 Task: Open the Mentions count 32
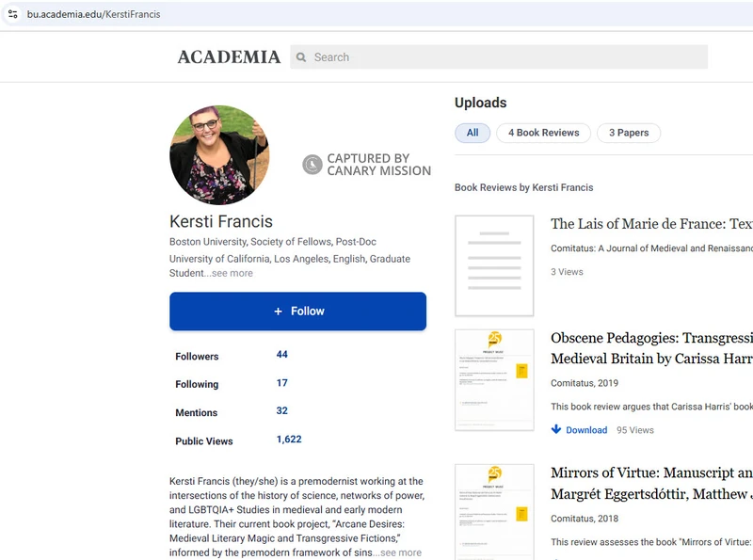pyautogui.click(x=281, y=410)
